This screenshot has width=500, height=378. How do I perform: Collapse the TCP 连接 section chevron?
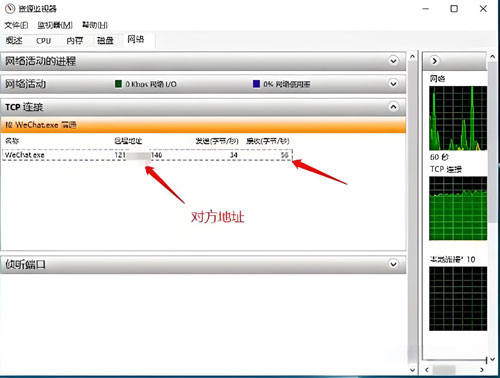click(393, 107)
